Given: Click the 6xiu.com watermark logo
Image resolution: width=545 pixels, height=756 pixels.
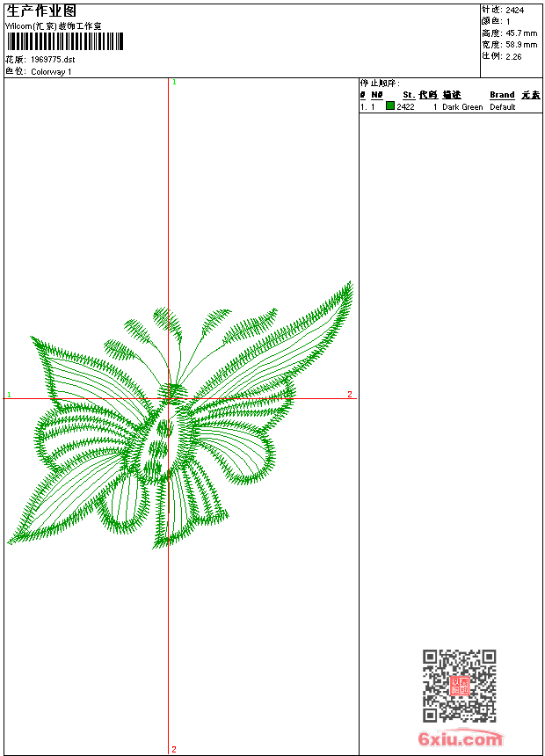Looking at the screenshot, I should pyautogui.click(x=460, y=740).
